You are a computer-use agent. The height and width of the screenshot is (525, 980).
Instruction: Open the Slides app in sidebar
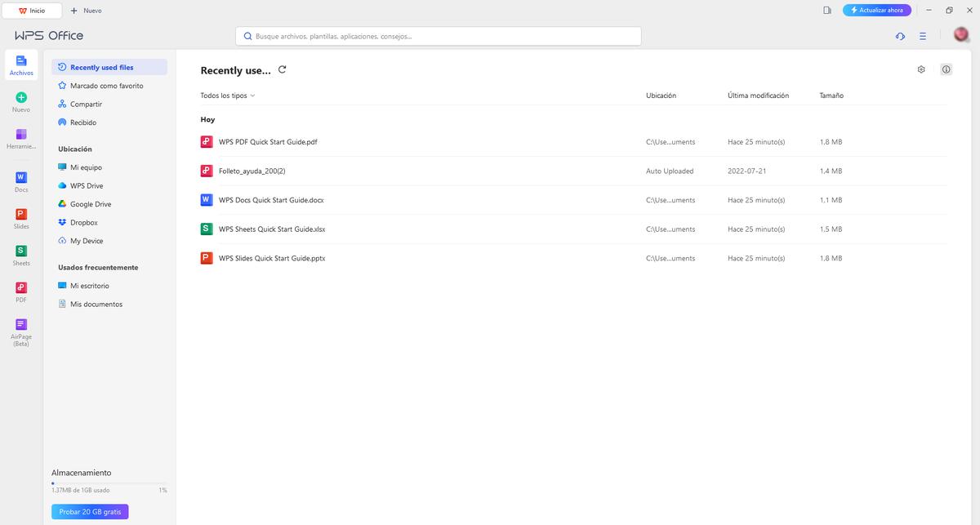click(x=21, y=215)
